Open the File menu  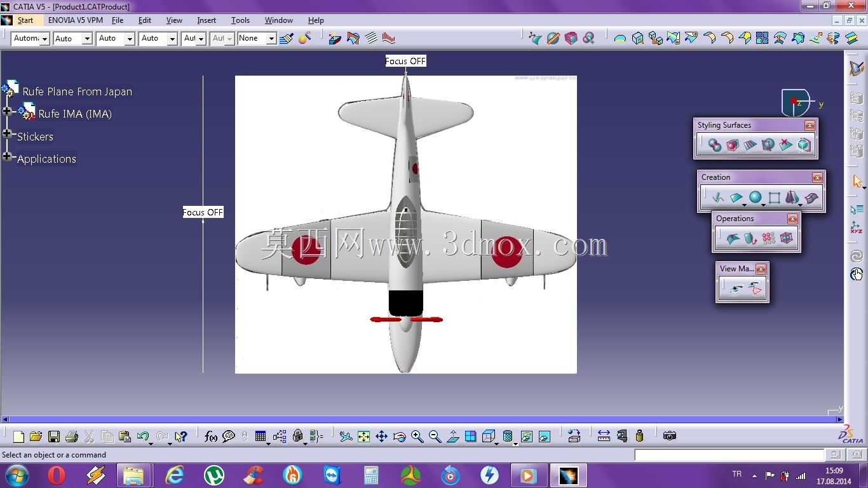tap(118, 20)
